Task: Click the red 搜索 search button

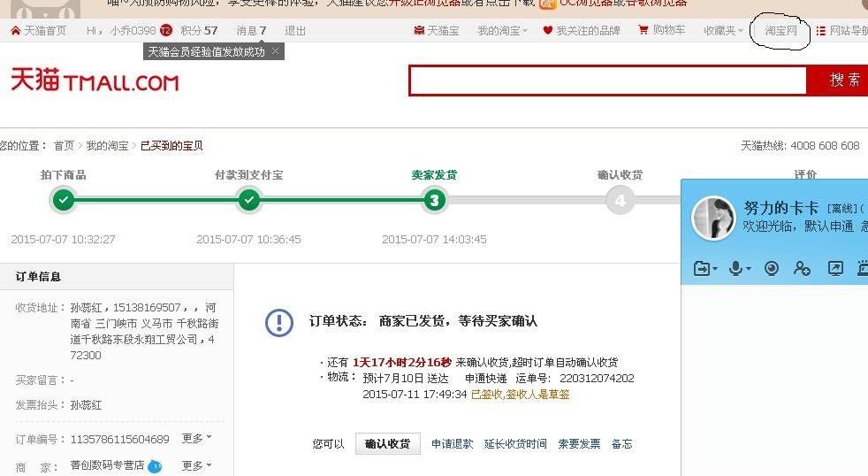Action: (837, 81)
